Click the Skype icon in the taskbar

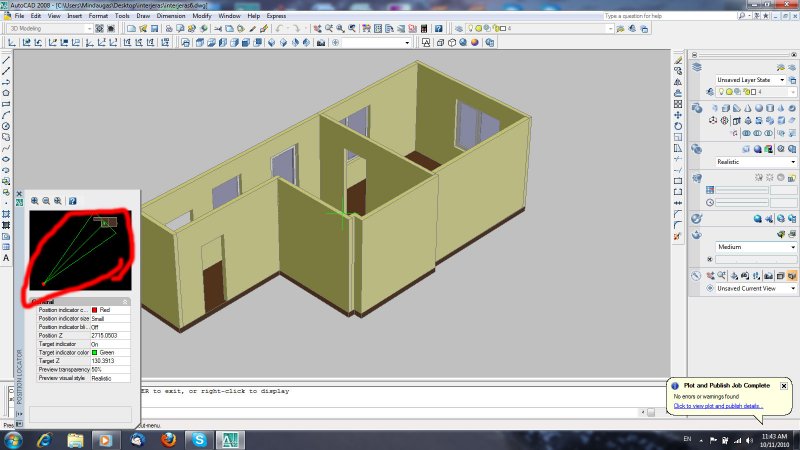coord(200,440)
